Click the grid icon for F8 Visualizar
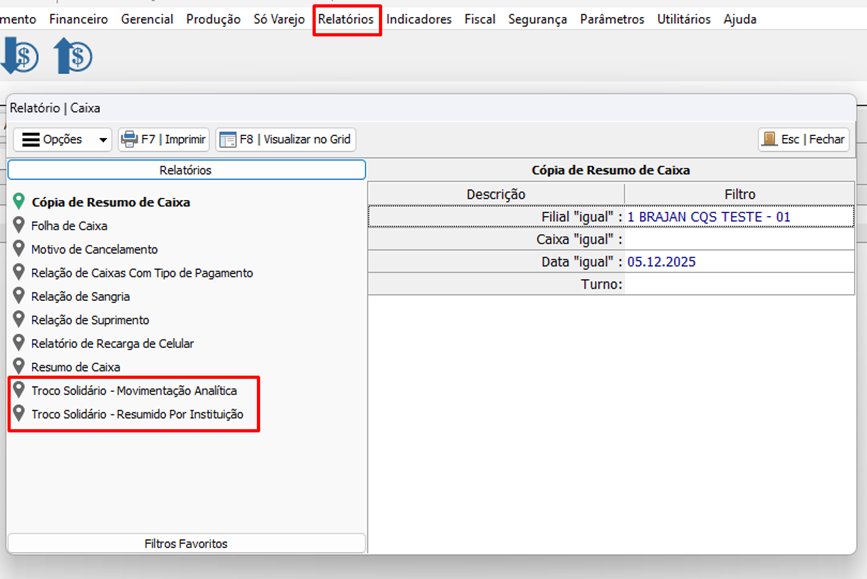The image size is (867, 579). 227,139
